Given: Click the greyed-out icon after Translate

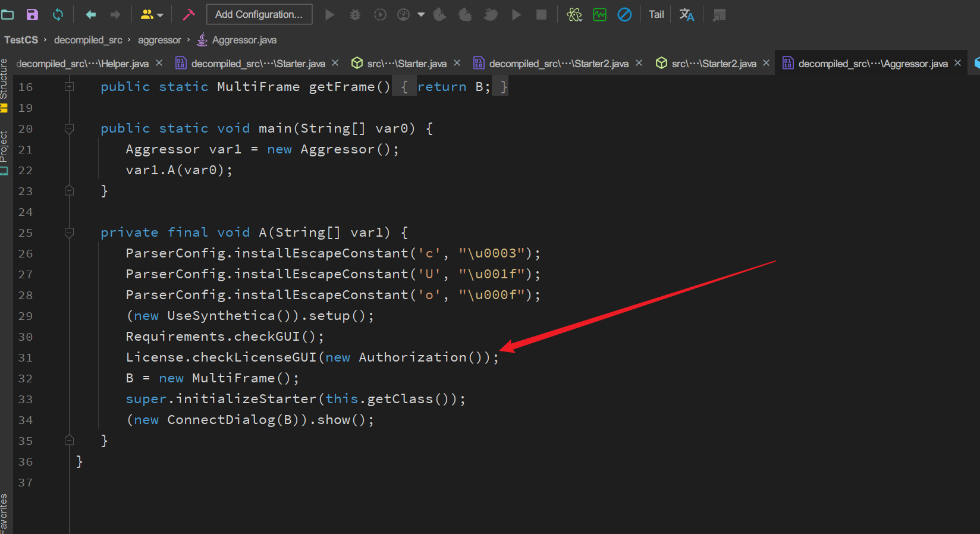Looking at the screenshot, I should click(719, 14).
